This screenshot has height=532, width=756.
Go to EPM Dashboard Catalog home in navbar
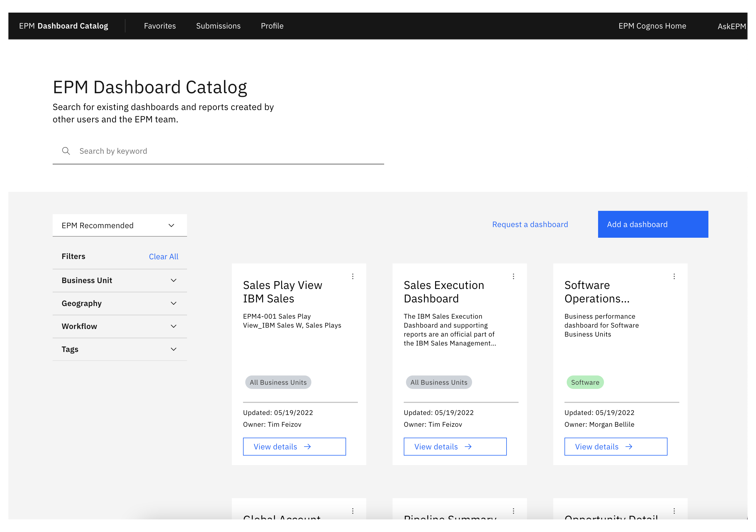point(64,26)
